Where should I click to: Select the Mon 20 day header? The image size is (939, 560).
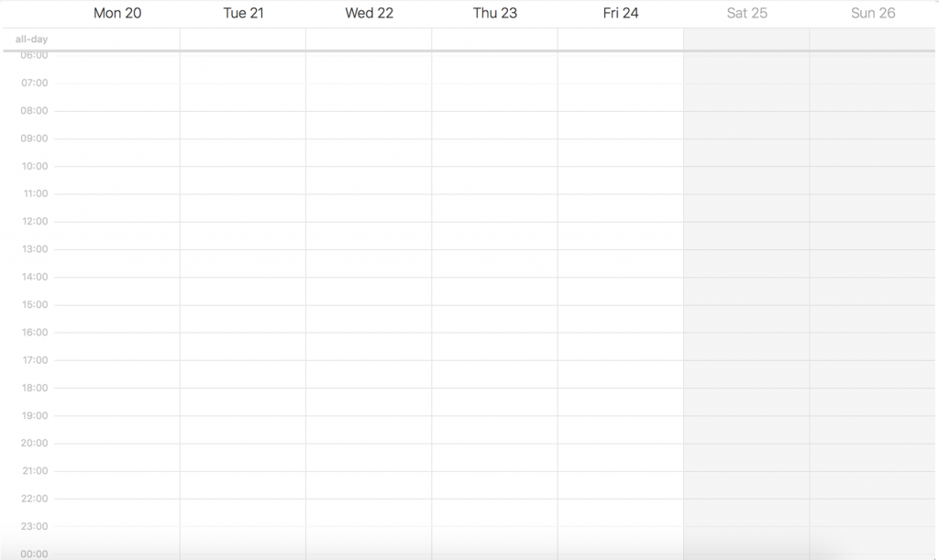[117, 13]
